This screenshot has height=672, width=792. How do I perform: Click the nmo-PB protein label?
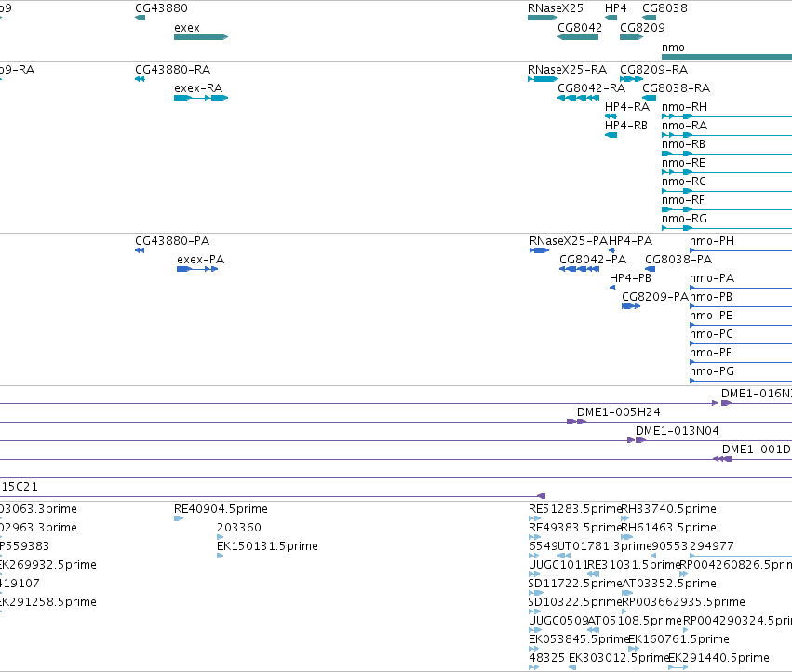pos(711,297)
